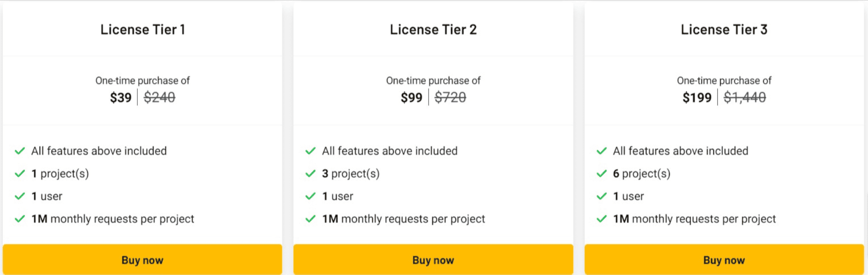This screenshot has width=868, height=275.
Task: Select the License Tier 2 heading
Action: pyautogui.click(x=433, y=30)
